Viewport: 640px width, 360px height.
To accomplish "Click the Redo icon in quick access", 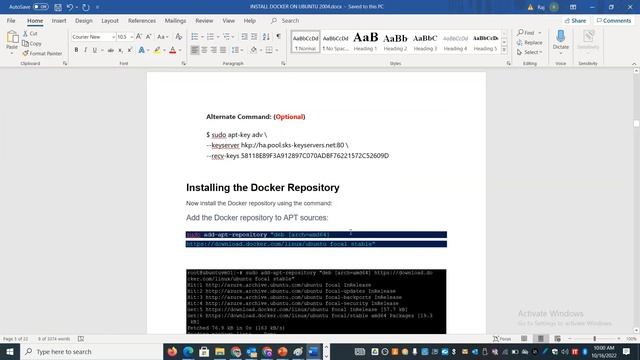I will pos(86,7).
